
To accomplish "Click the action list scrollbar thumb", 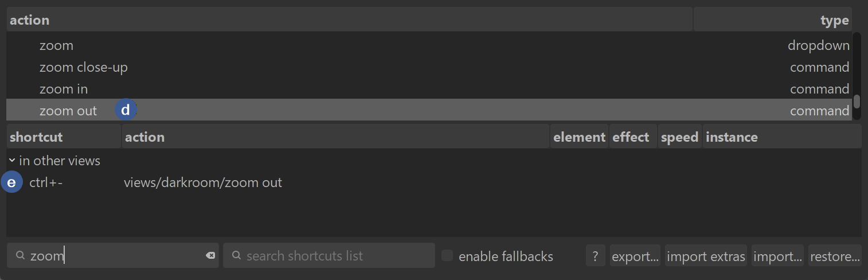I will coord(857,102).
